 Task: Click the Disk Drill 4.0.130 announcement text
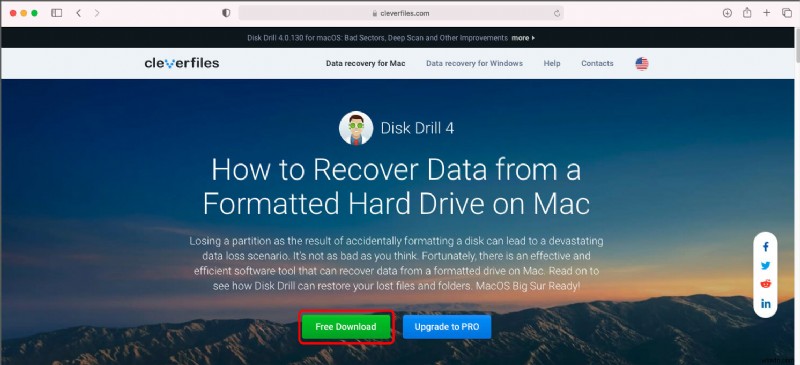click(x=378, y=38)
